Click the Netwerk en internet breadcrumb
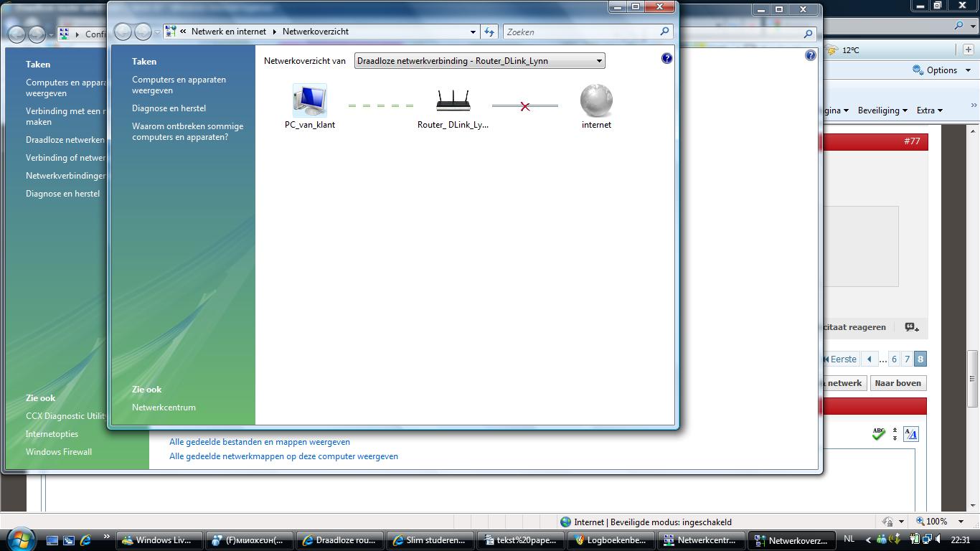The image size is (980, 551). [x=228, y=32]
